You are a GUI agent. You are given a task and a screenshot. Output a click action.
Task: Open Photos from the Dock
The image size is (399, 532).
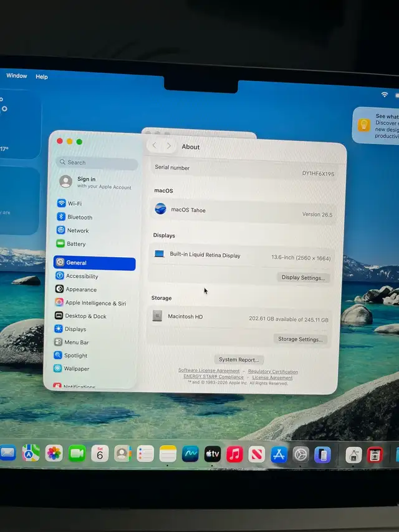pyautogui.click(x=54, y=453)
